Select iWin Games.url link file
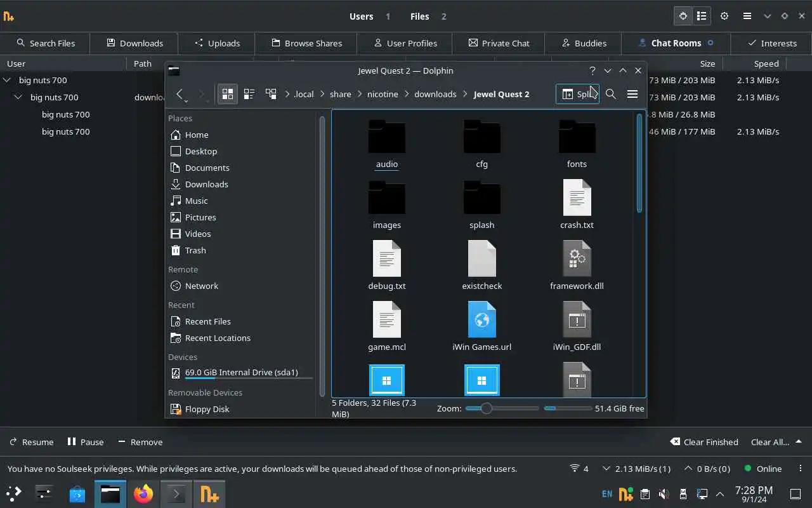The width and height of the screenshot is (812, 508). point(482,328)
